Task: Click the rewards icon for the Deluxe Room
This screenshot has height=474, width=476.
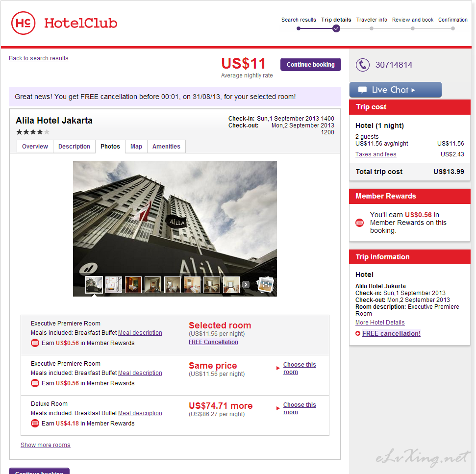Action: click(x=35, y=423)
